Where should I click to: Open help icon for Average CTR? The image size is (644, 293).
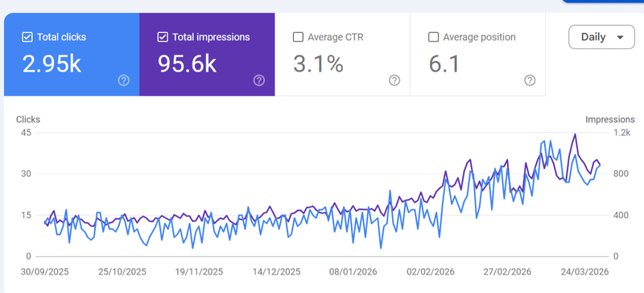click(x=394, y=80)
